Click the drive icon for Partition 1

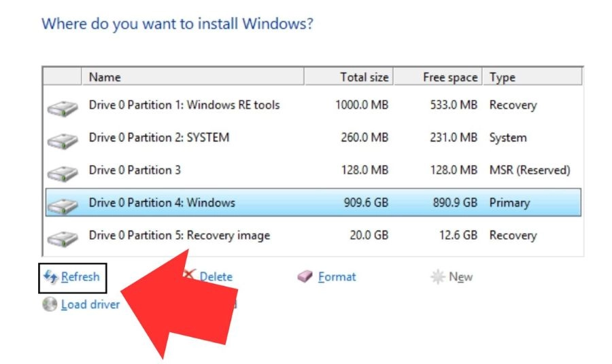coord(61,109)
